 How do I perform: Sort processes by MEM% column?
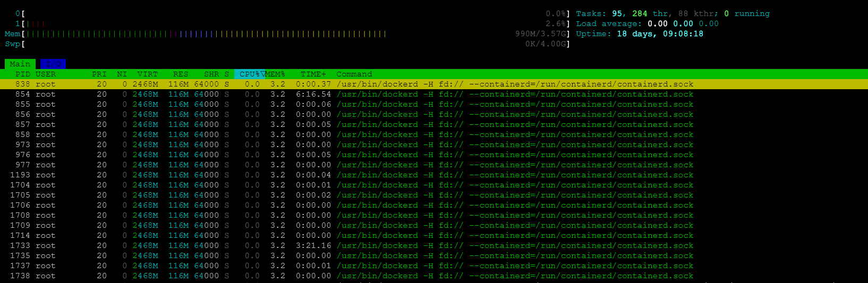[x=275, y=74]
